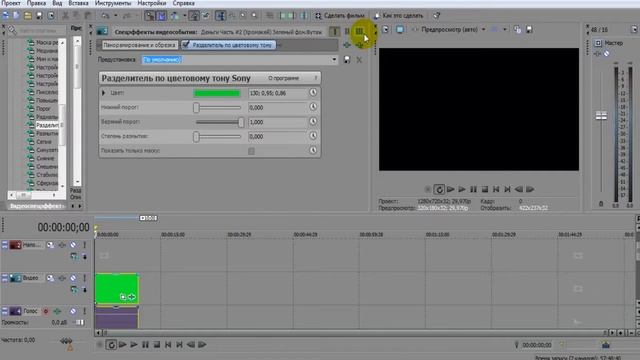
Task: Mute the Мастер audio bus
Action: pyautogui.click(x=607, y=53)
